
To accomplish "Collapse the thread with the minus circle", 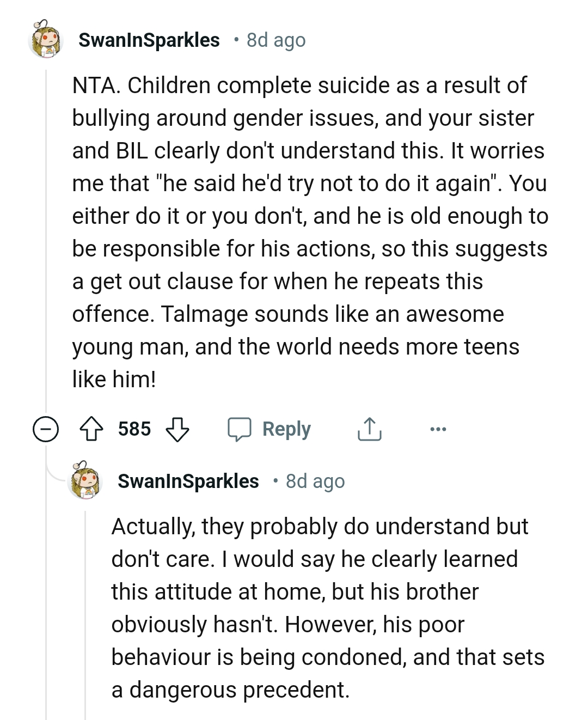I will click(46, 429).
